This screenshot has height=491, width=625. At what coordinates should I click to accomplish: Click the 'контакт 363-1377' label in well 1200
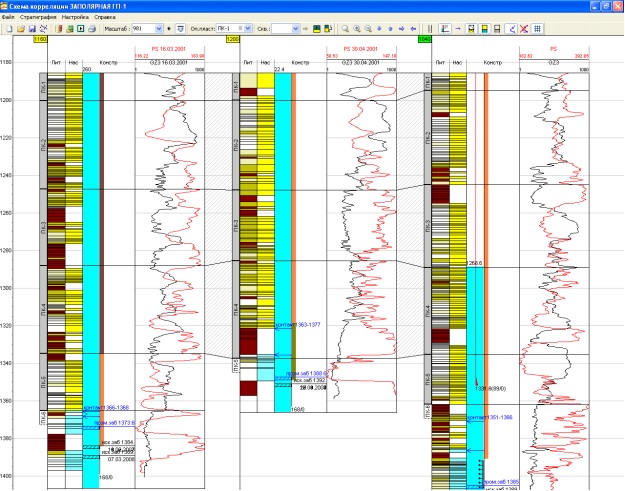(298, 325)
